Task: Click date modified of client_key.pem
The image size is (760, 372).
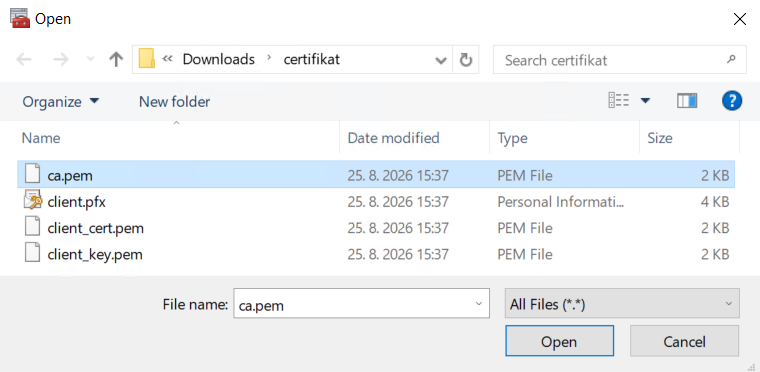Action: 397,254
